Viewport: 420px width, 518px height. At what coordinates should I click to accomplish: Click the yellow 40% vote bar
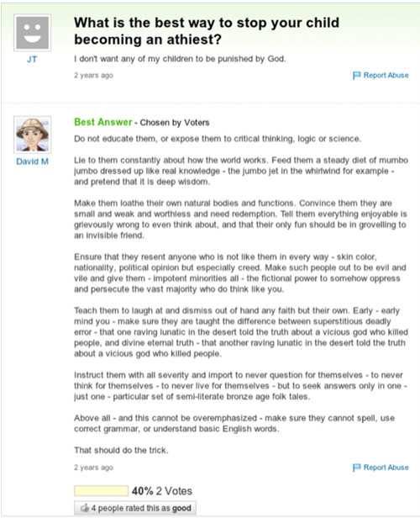pyautogui.click(x=102, y=491)
